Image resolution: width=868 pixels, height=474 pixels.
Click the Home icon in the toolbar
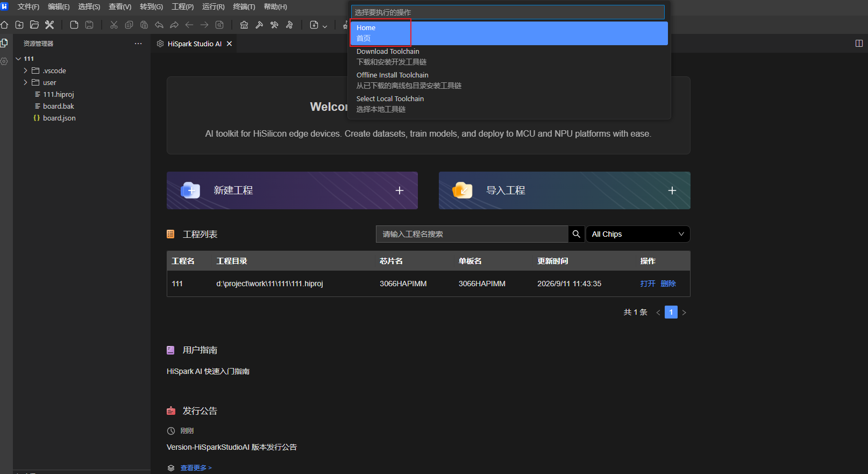[4, 25]
